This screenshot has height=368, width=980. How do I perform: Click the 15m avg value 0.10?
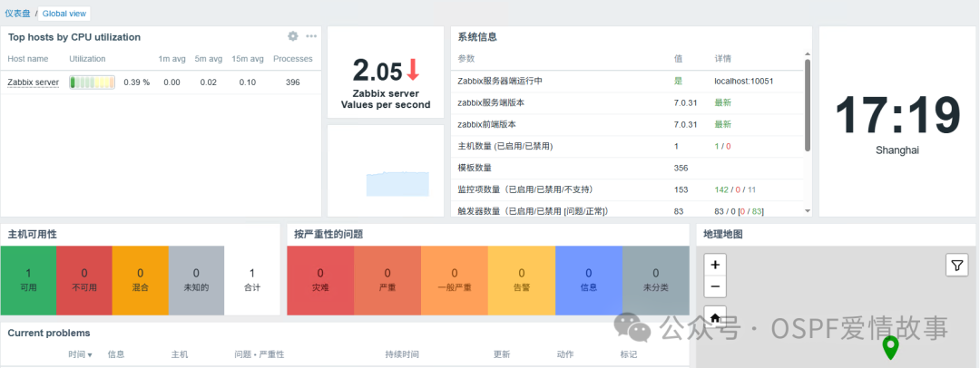point(248,82)
